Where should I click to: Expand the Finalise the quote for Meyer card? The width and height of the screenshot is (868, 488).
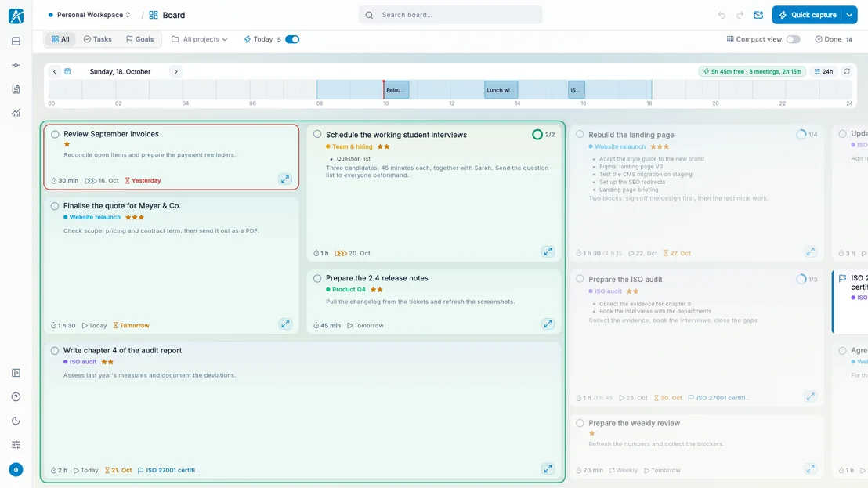click(x=285, y=324)
